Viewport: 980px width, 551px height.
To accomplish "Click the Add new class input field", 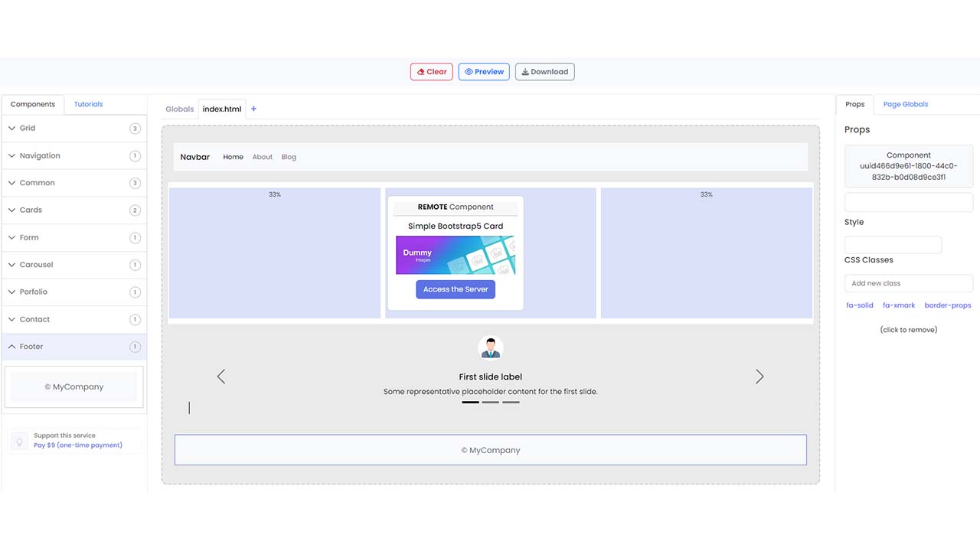I will tap(909, 283).
